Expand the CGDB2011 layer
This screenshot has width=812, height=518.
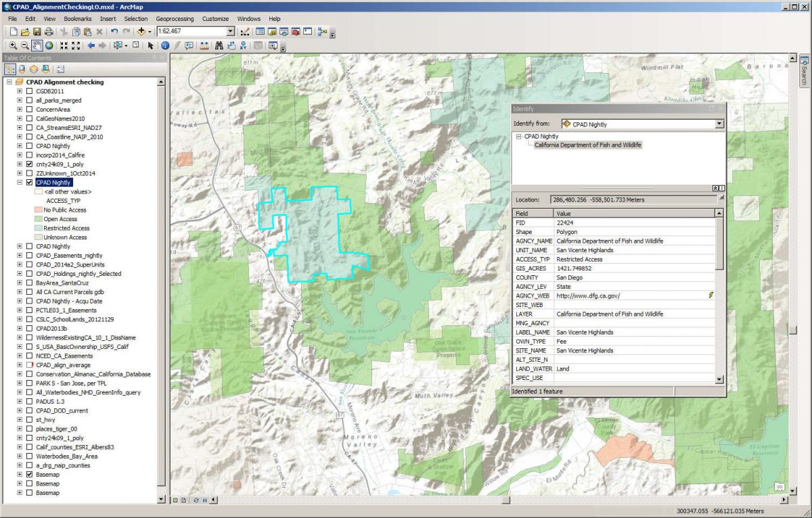click(20, 91)
